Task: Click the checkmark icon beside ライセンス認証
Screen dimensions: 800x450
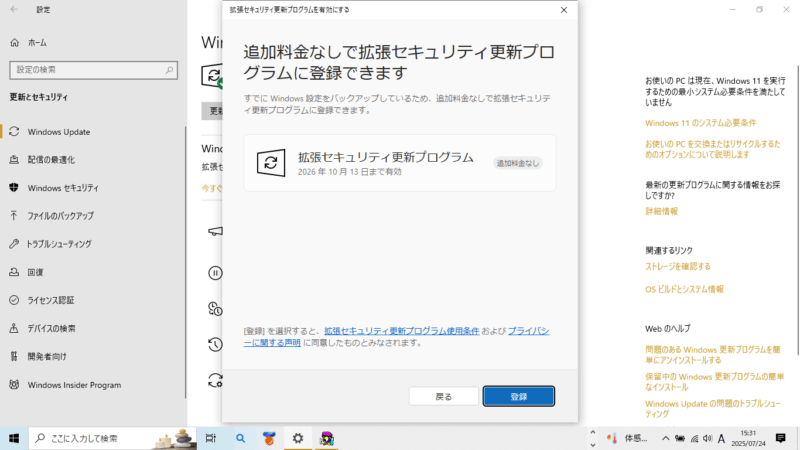Action: click(x=14, y=300)
